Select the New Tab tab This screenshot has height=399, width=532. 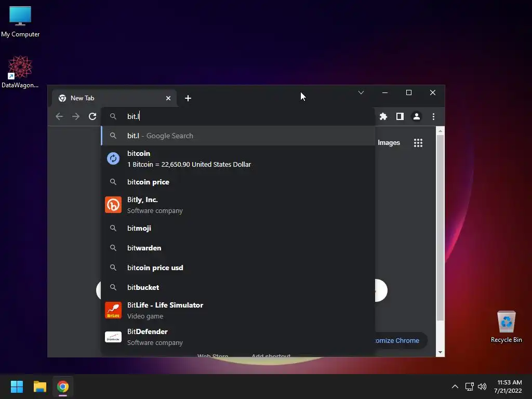(114, 98)
